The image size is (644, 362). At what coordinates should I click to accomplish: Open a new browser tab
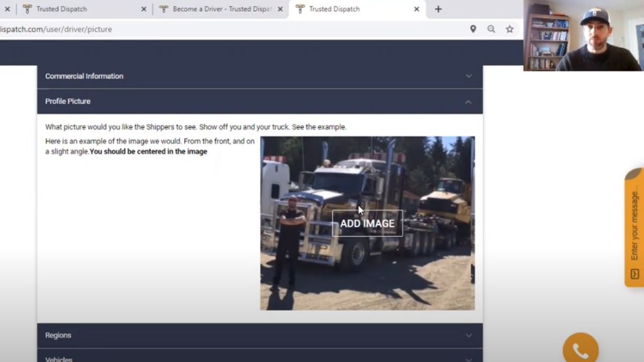tap(438, 9)
